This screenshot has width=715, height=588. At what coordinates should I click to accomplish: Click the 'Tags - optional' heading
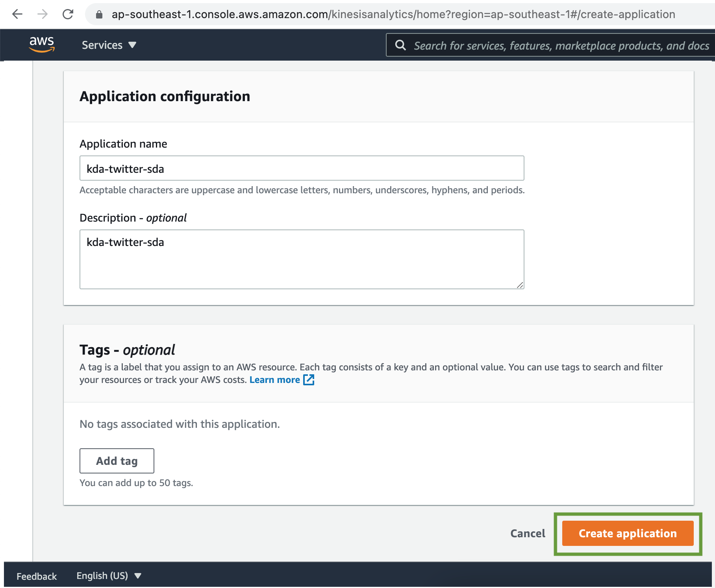pyautogui.click(x=127, y=350)
